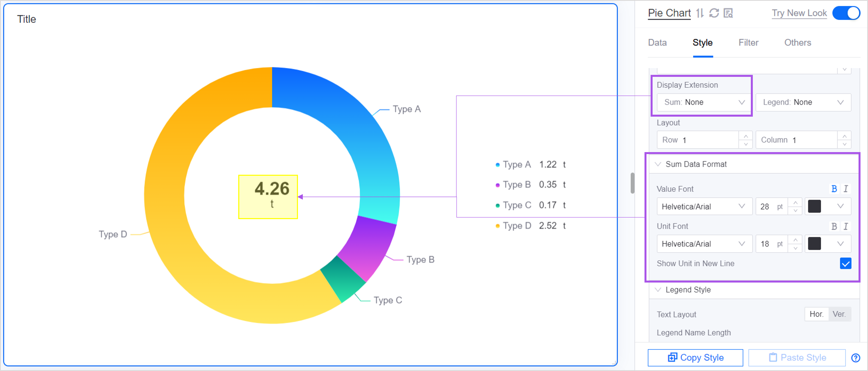Toggle italic for Unit Font
Screen dimensions: 868x371
tap(846, 226)
